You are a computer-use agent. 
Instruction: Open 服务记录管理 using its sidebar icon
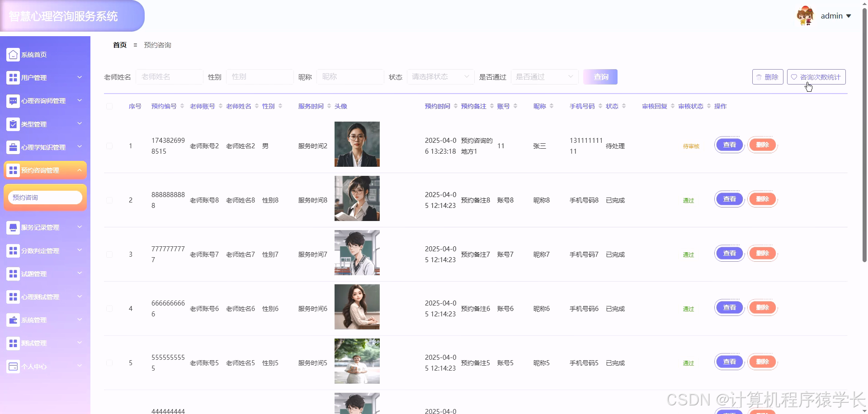13,227
